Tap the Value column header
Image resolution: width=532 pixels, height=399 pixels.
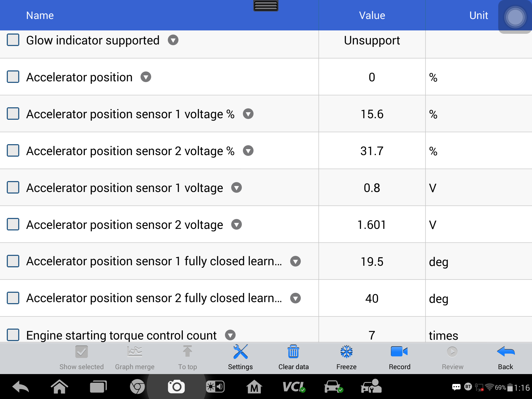[x=372, y=15]
